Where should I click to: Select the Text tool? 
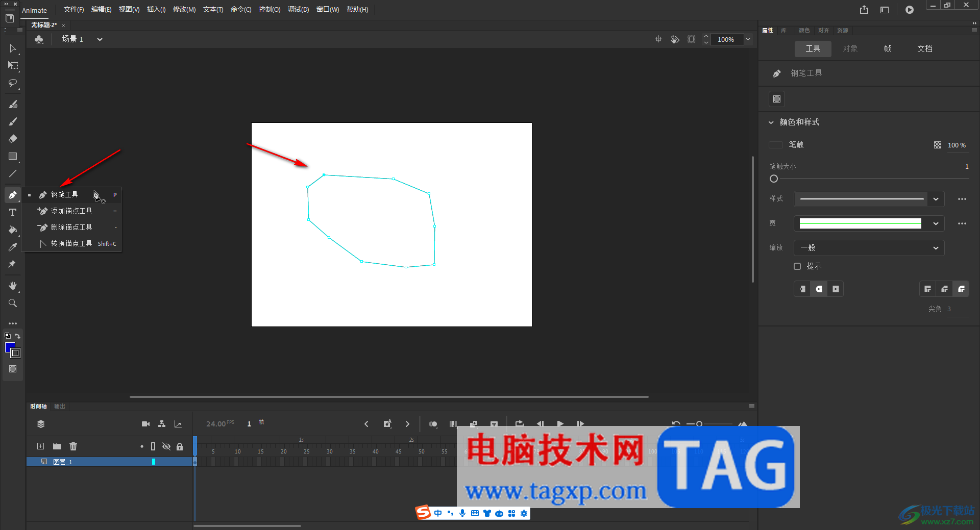[13, 212]
